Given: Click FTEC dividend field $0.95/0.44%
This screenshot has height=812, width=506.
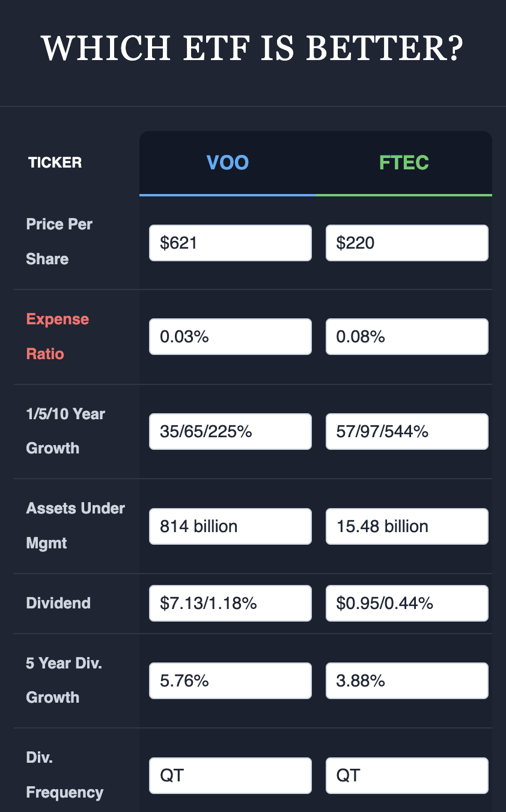Looking at the screenshot, I should click(407, 603).
